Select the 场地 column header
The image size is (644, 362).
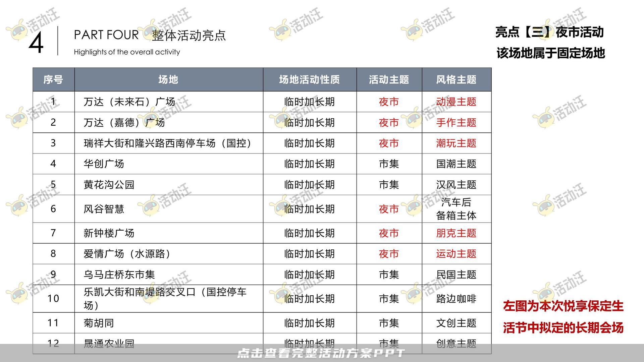[168, 79]
